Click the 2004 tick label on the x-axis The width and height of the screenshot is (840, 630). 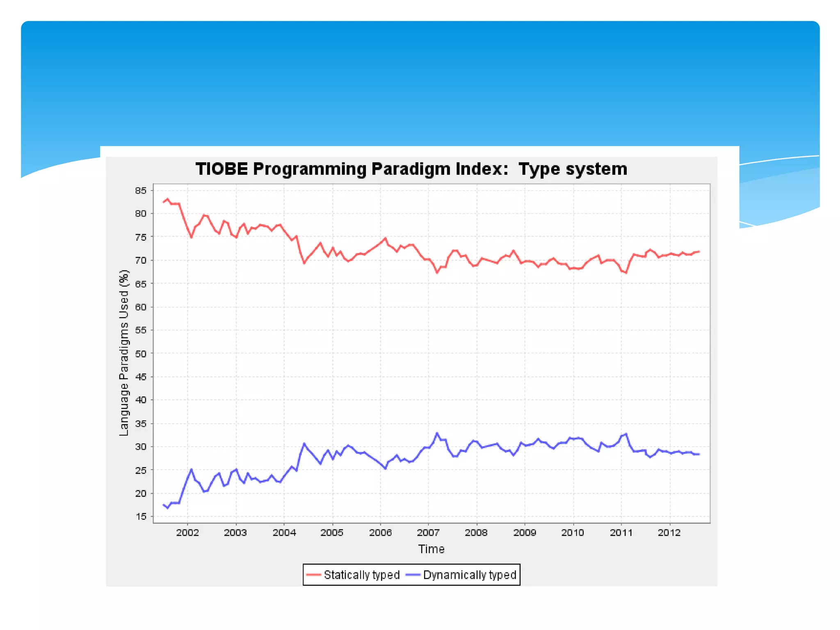(284, 532)
